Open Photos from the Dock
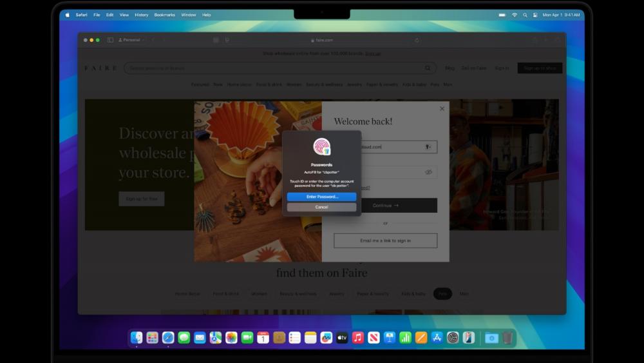644x363 pixels. 231,338
